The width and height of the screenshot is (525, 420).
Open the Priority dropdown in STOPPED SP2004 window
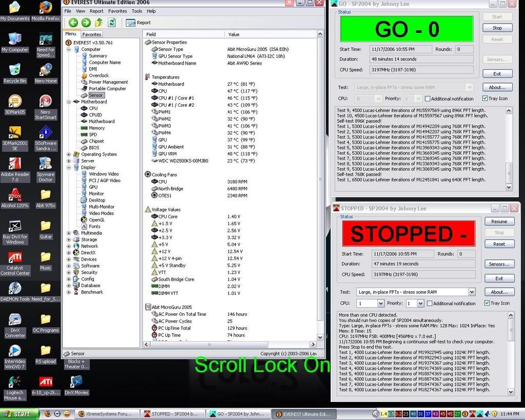click(x=420, y=304)
